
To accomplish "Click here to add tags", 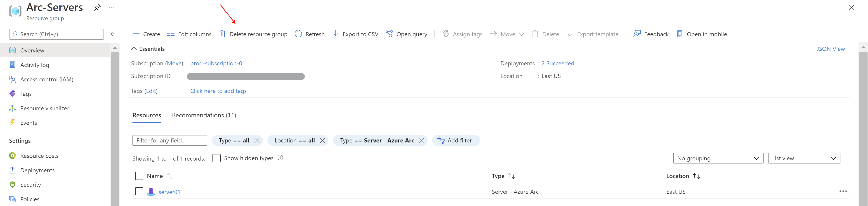I will point(218,91).
